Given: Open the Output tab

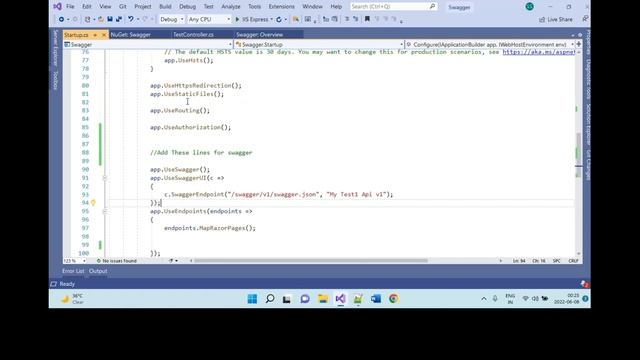Looking at the screenshot, I should (x=98, y=271).
